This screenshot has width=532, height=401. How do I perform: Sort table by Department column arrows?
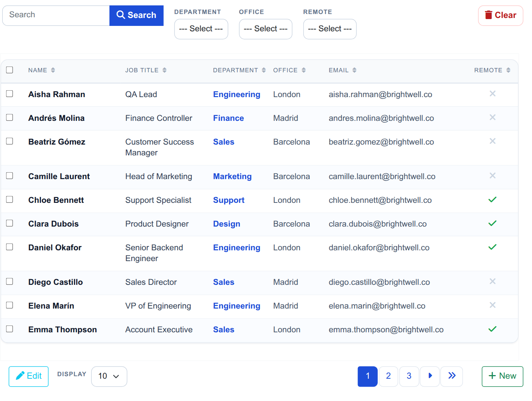(264, 70)
